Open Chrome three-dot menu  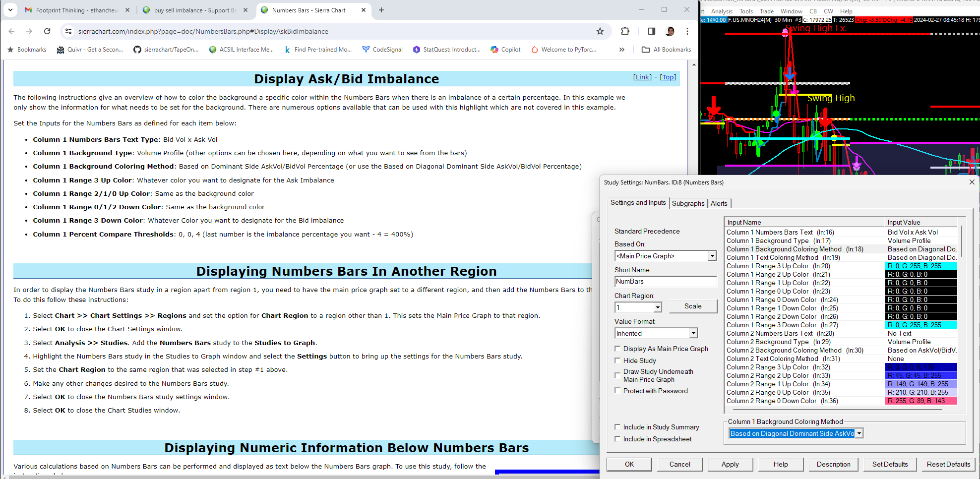tap(687, 31)
